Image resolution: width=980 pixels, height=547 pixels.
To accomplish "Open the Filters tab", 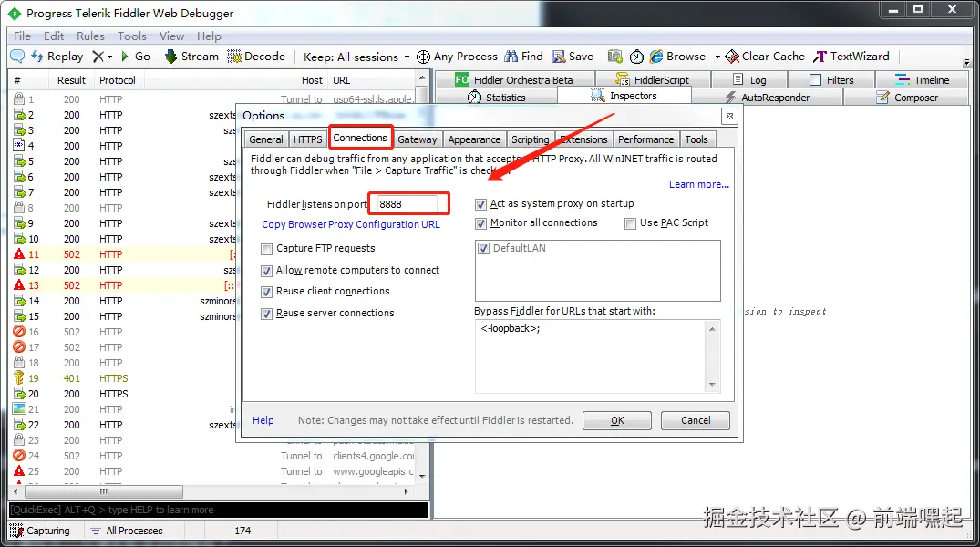I will click(831, 79).
